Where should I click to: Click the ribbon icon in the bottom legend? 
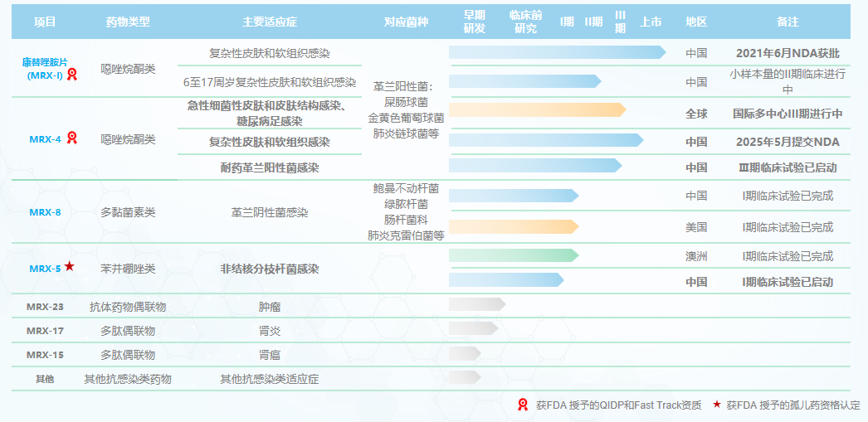(523, 405)
